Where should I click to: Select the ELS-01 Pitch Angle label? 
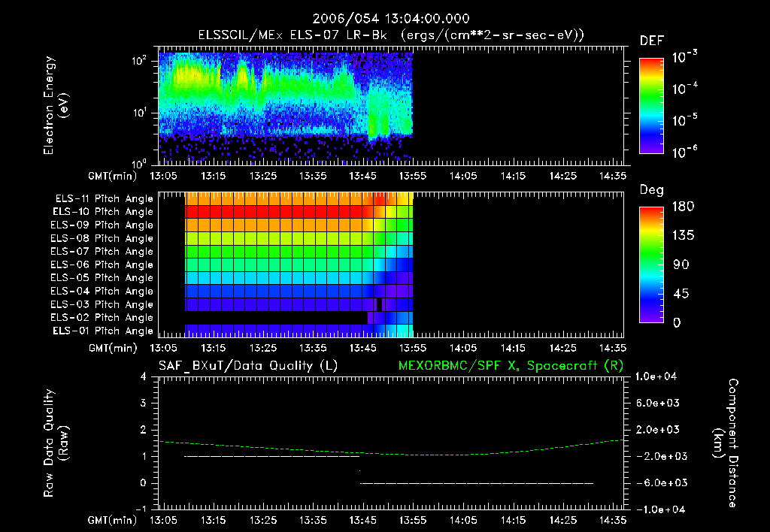[x=103, y=331]
